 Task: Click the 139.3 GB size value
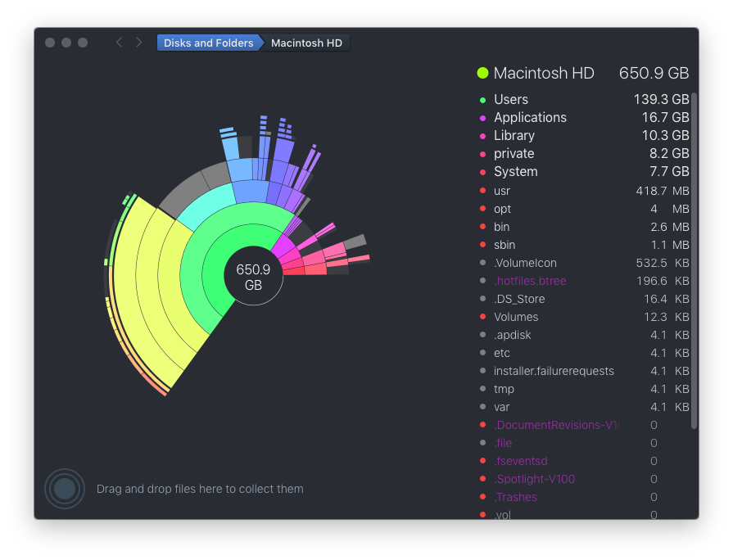tap(661, 100)
